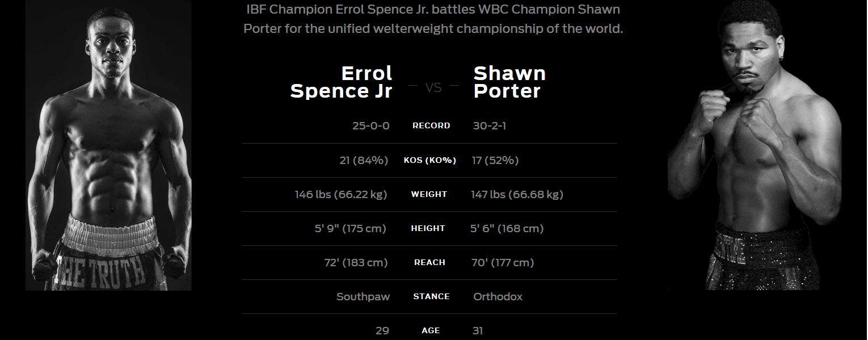Click Shawn Porter's fighter photo

click(753, 145)
